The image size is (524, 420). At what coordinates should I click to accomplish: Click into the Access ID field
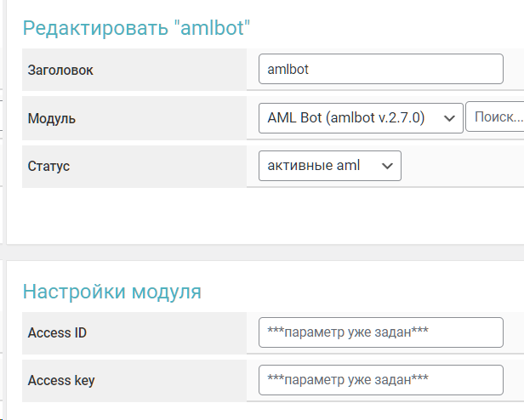380,332
